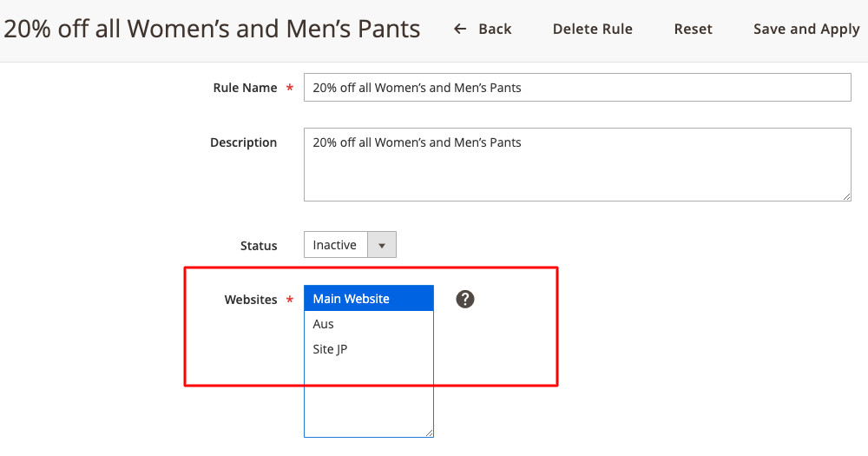Click the page title heading

tap(212, 29)
